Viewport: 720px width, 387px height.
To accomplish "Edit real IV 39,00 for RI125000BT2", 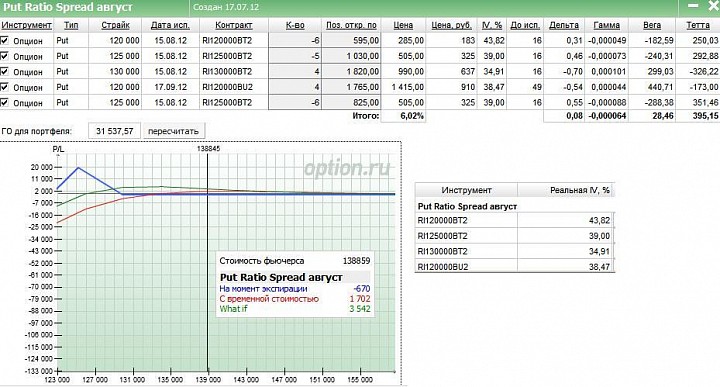I will [566, 236].
